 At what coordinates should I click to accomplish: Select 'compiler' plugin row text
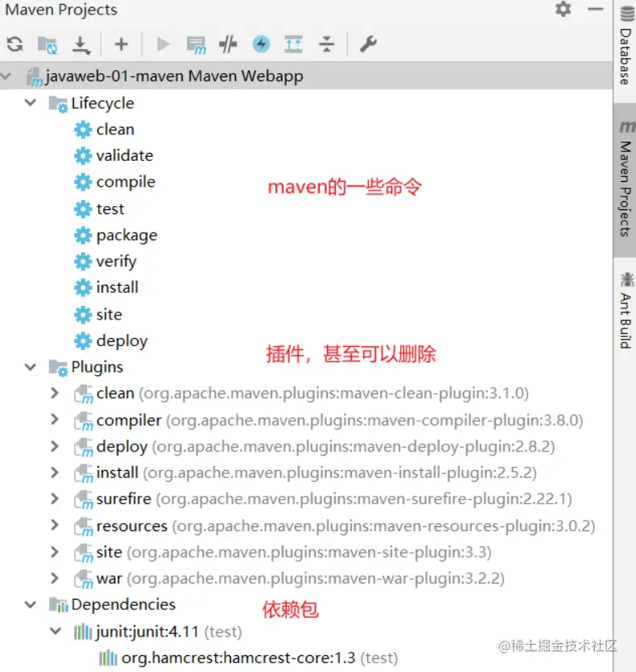click(129, 420)
